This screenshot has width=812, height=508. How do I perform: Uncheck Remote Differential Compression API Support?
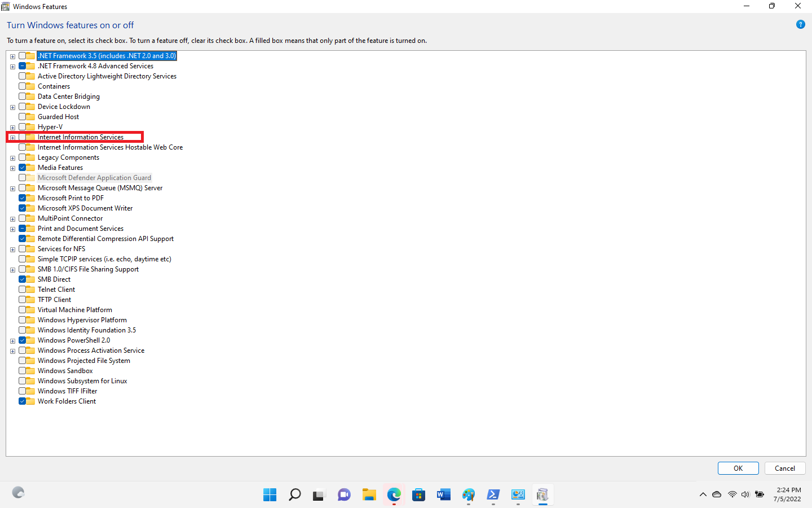[22, 239]
